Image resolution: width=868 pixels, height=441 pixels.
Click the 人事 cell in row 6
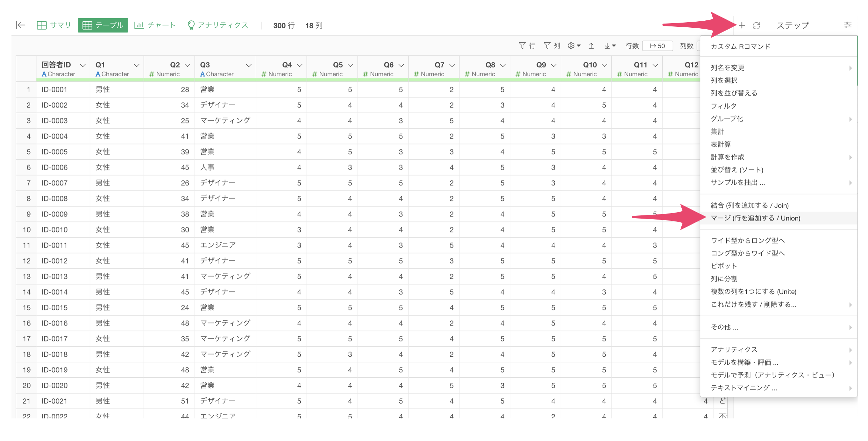225,167
